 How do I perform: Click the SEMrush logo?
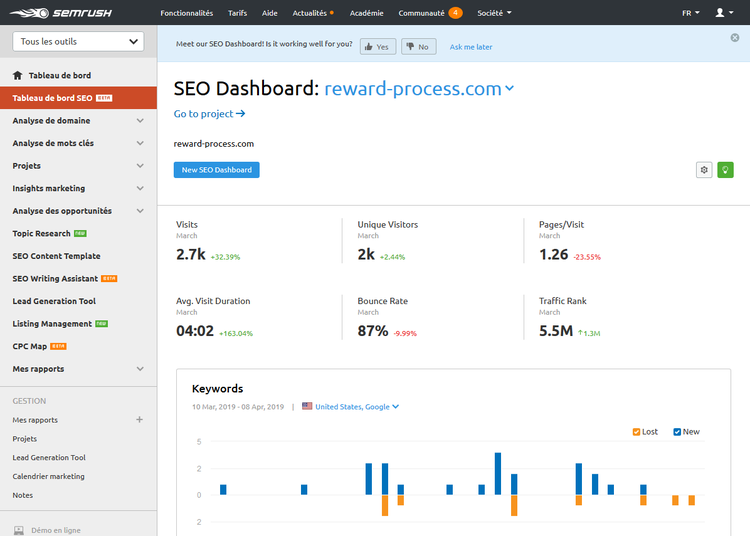pyautogui.click(x=61, y=13)
